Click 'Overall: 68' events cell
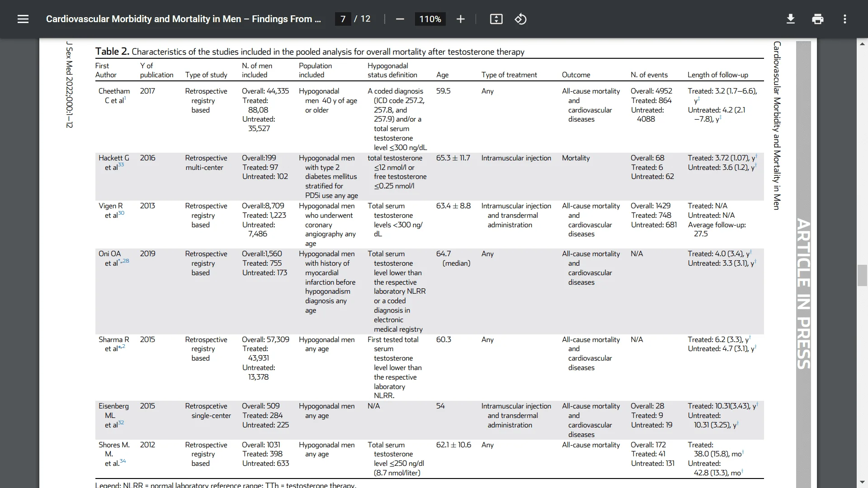The height and width of the screenshot is (488, 868). click(x=647, y=158)
